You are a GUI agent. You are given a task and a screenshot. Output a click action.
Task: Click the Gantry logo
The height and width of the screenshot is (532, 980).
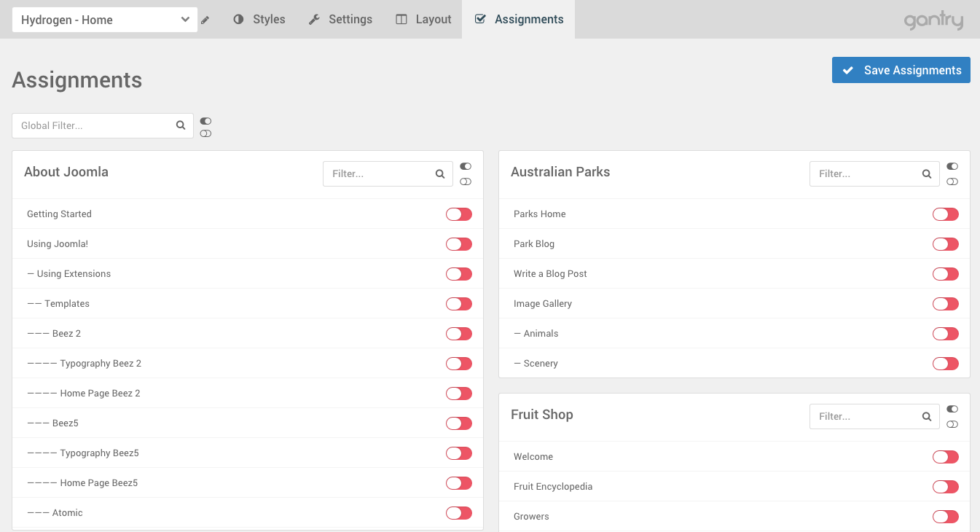933,20
